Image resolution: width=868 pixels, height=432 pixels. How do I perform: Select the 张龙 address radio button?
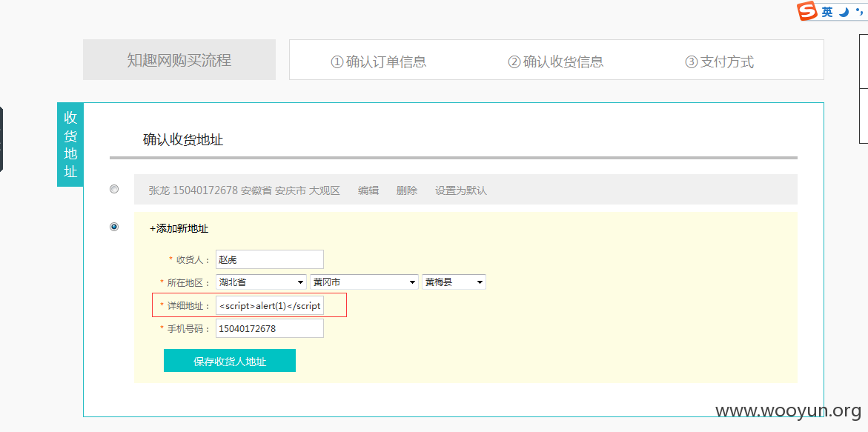pos(114,189)
